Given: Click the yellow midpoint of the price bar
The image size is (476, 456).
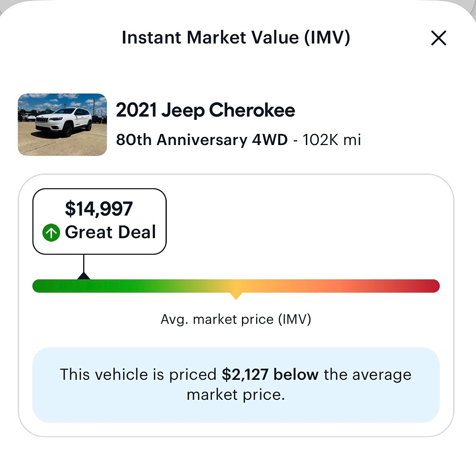Looking at the screenshot, I should [236, 286].
